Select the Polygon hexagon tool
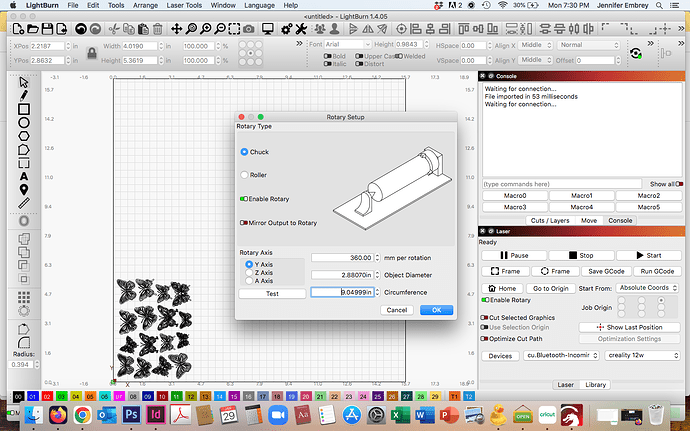690x431 pixels. point(24,136)
